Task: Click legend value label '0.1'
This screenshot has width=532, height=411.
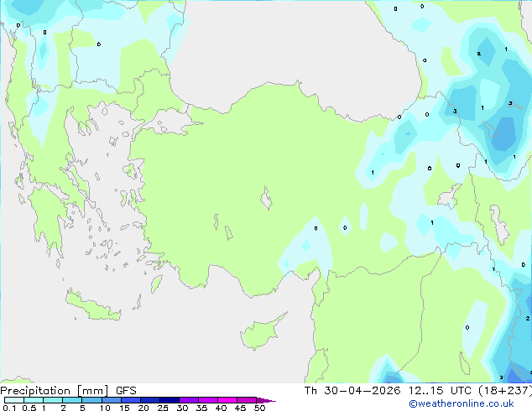Action: (9, 408)
